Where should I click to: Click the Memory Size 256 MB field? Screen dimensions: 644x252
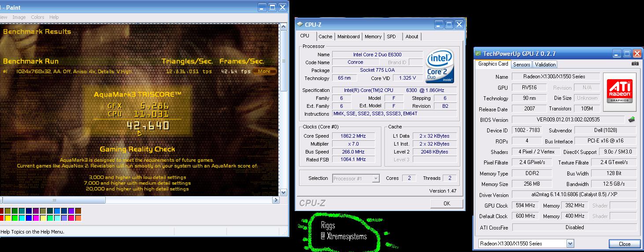[x=531, y=184]
